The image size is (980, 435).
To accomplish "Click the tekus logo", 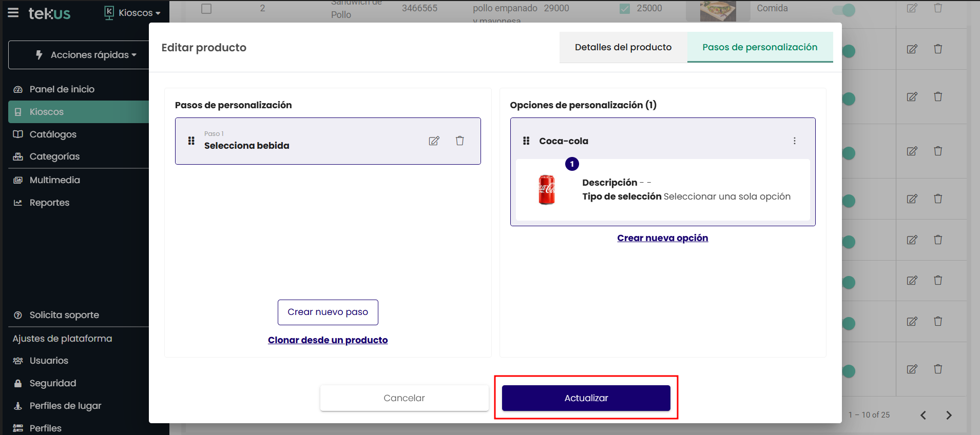I will coord(49,13).
